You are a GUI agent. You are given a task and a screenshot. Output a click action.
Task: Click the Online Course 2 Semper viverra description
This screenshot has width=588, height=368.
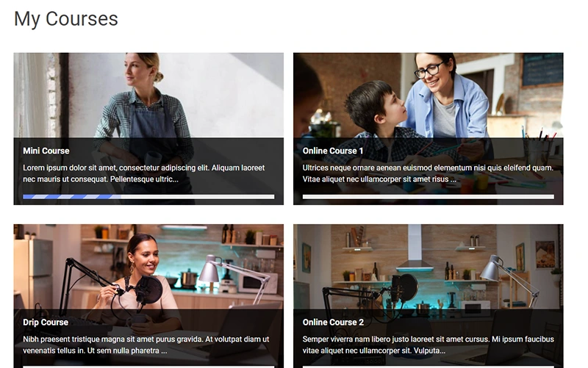point(429,344)
